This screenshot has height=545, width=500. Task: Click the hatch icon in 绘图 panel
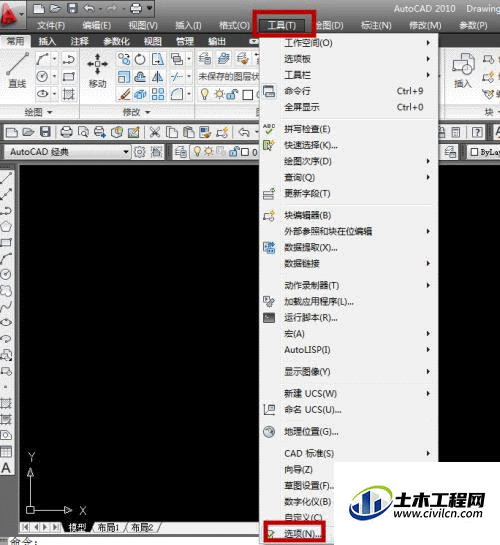68,94
